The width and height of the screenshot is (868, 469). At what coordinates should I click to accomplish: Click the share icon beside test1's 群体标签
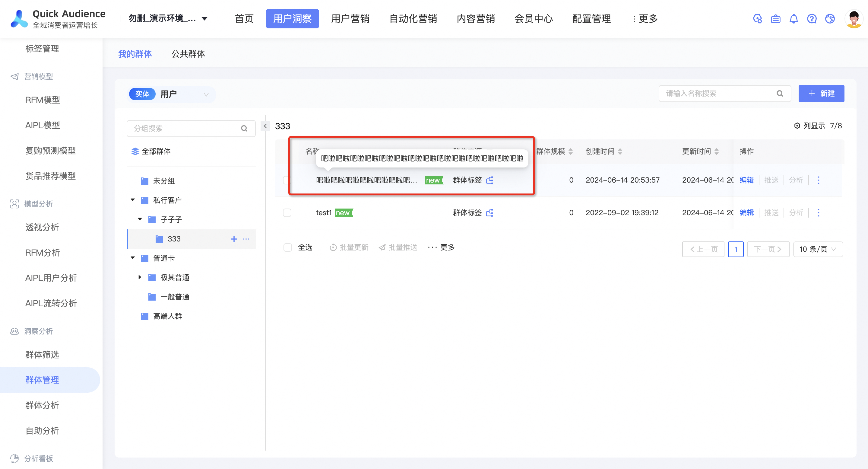(x=489, y=213)
